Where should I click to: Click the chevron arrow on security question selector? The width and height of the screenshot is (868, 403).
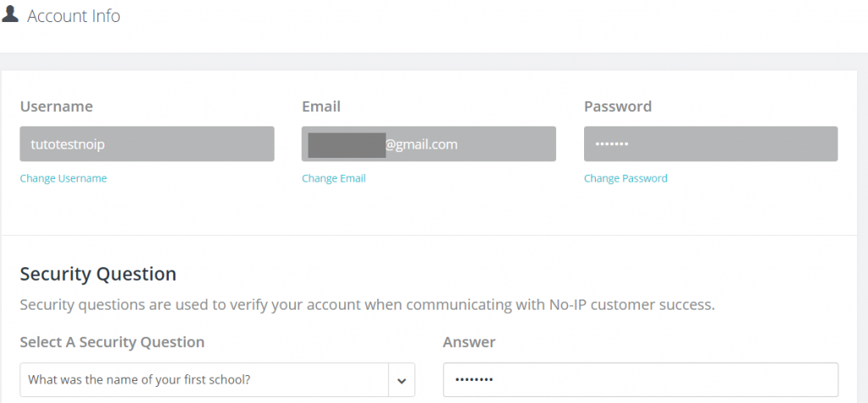[402, 380]
